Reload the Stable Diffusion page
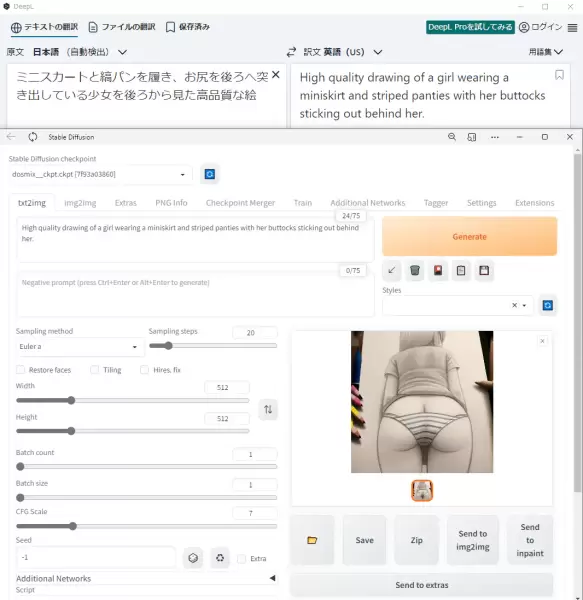The width and height of the screenshot is (583, 600). [33, 137]
